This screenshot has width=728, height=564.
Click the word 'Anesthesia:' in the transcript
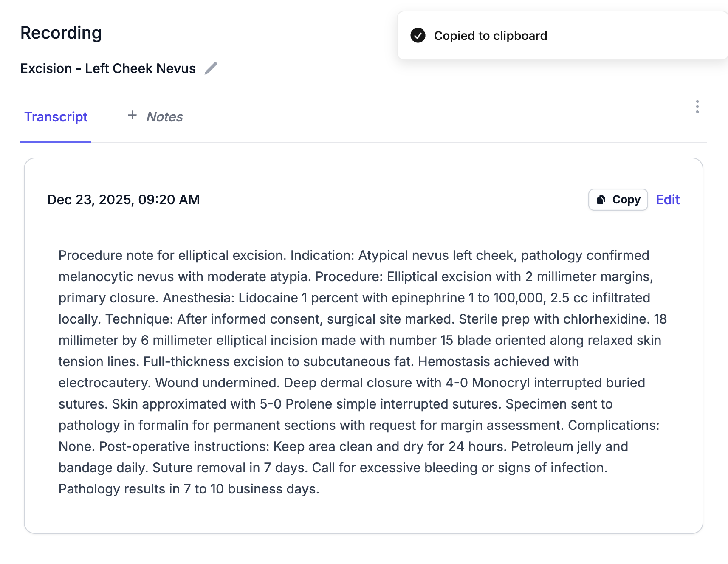click(198, 298)
